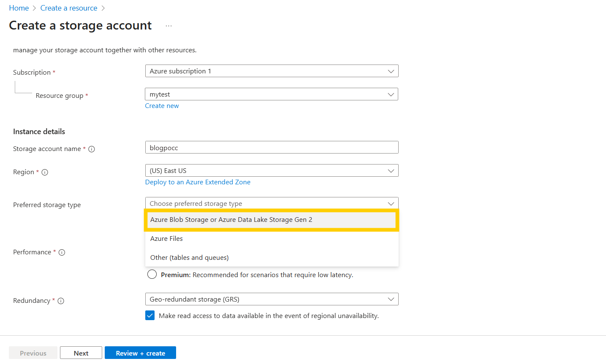Navigate to Home via the breadcrumb
The height and width of the screenshot is (364, 606).
19,8
